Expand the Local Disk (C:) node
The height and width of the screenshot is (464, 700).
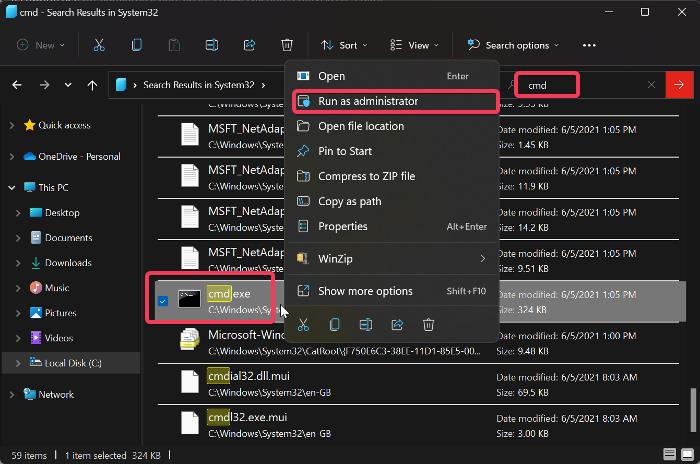[x=18, y=363]
